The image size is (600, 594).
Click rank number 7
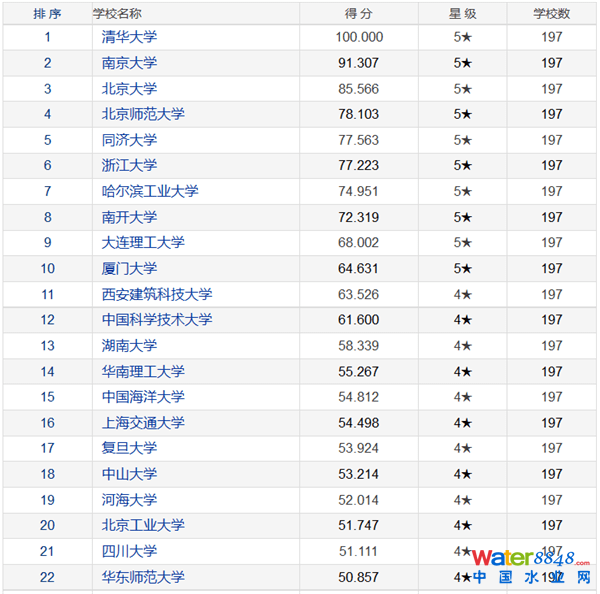pos(47,191)
